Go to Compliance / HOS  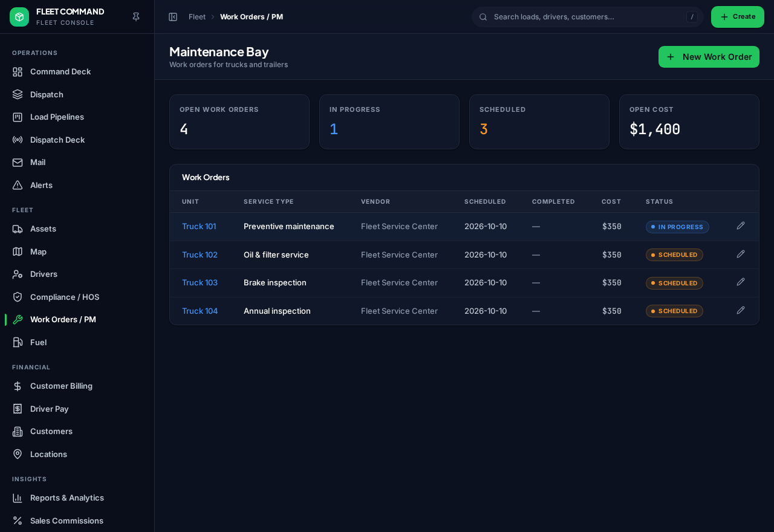coord(77,297)
